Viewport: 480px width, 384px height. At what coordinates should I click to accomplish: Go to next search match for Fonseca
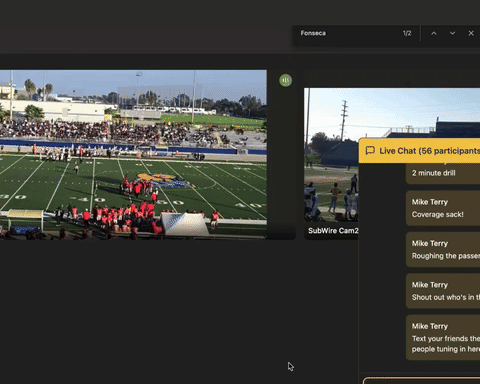(452, 33)
